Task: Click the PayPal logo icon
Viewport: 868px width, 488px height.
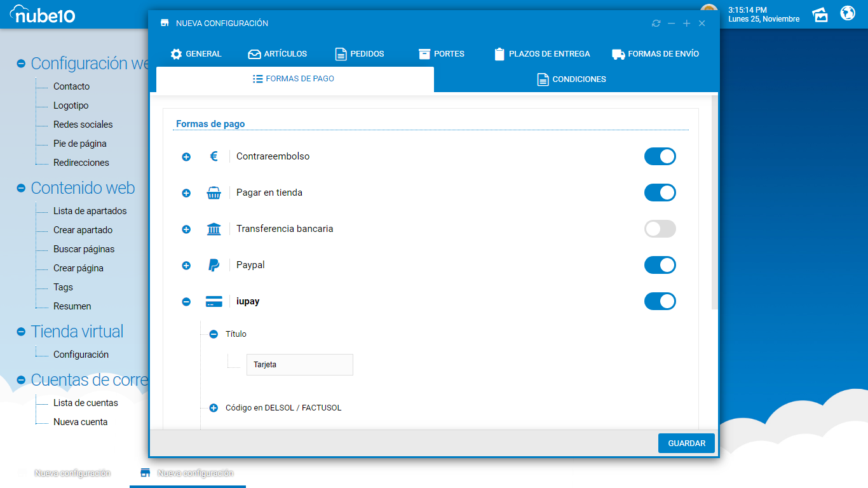Action: pos(214,265)
